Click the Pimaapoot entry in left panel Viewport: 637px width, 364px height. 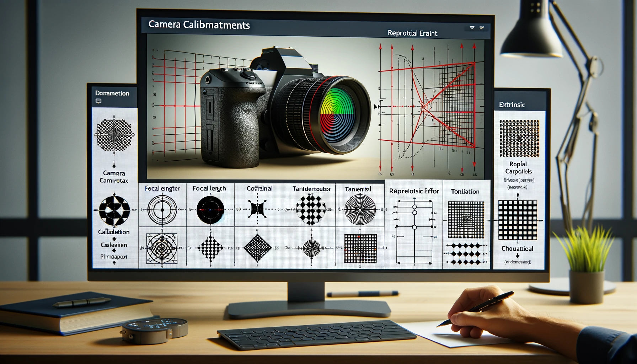coord(114,256)
